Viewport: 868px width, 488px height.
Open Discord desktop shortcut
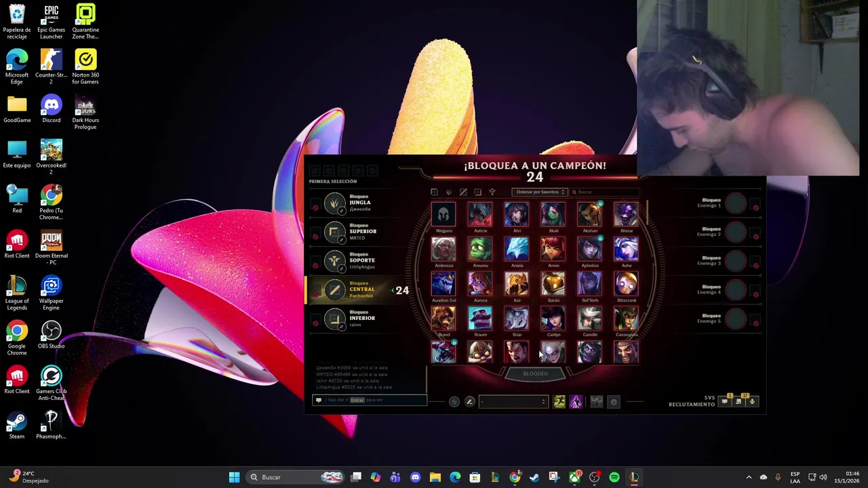coord(51,109)
